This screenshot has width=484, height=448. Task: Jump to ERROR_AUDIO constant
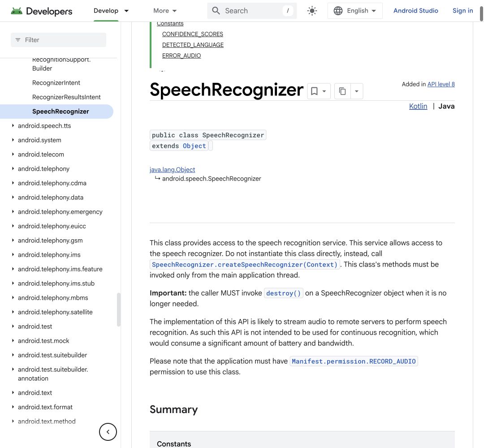[181, 56]
